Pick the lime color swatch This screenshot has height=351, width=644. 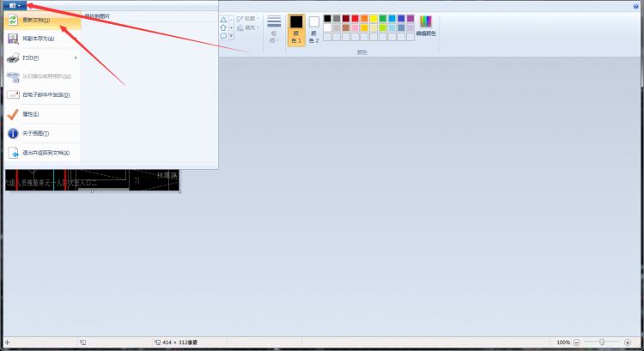click(383, 28)
